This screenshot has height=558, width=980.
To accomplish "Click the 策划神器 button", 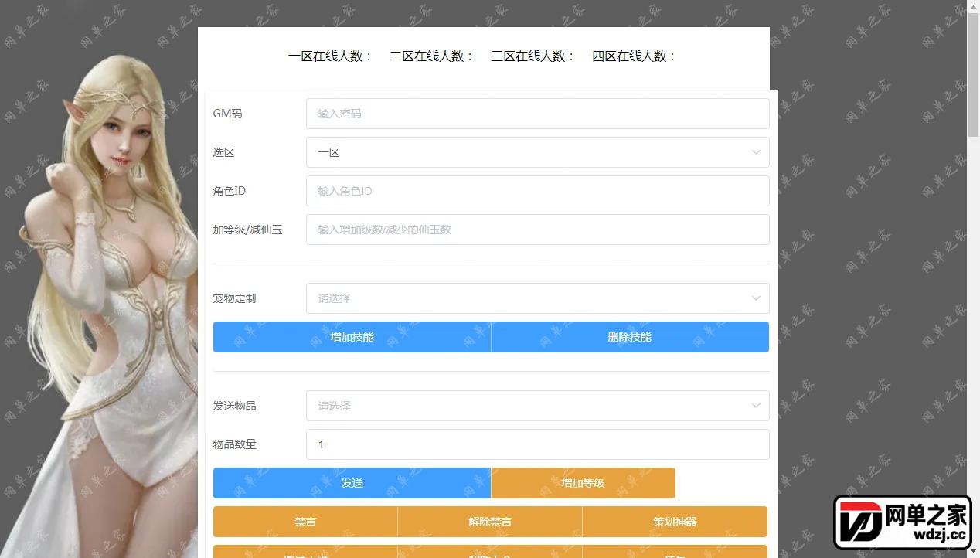I will (x=675, y=522).
